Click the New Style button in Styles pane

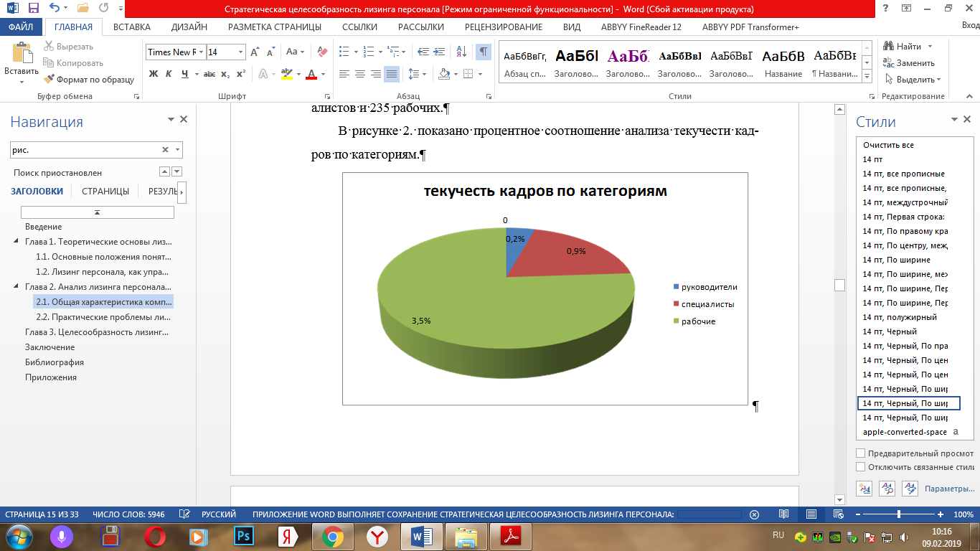864,488
